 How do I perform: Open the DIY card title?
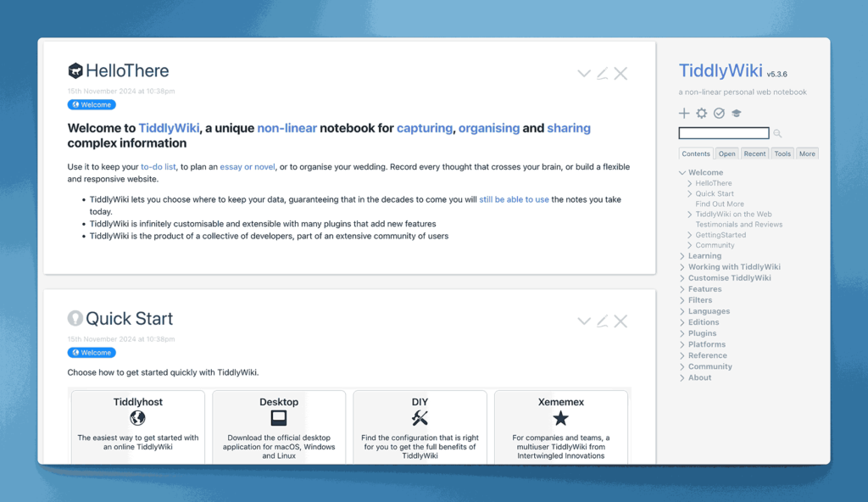420,402
